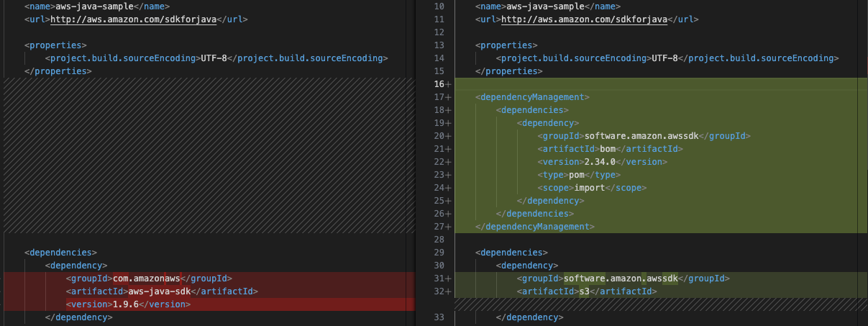Click the dependency tag on line 19
The image size is (868, 326).
pyautogui.click(x=548, y=123)
